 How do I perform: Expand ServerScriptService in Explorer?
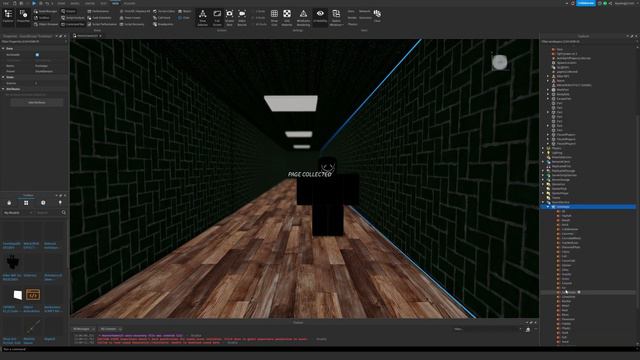click(x=544, y=175)
